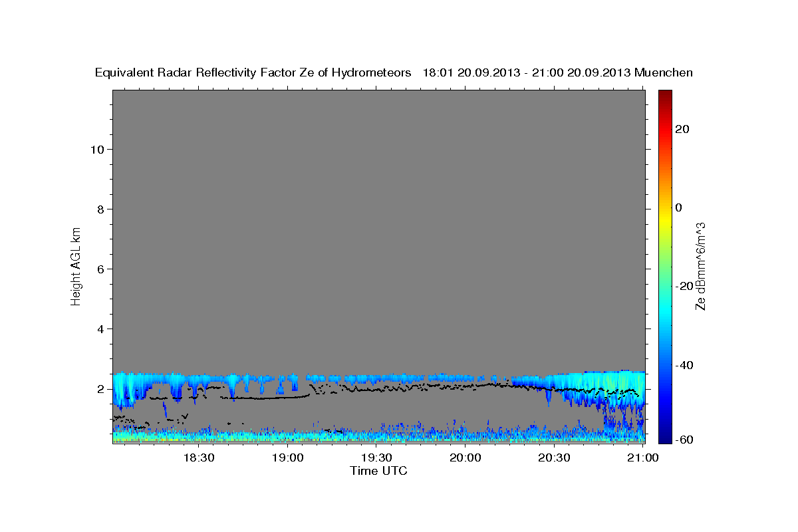Click the 19:00 time tick label
This screenshot has width=798, height=532.
(x=288, y=458)
